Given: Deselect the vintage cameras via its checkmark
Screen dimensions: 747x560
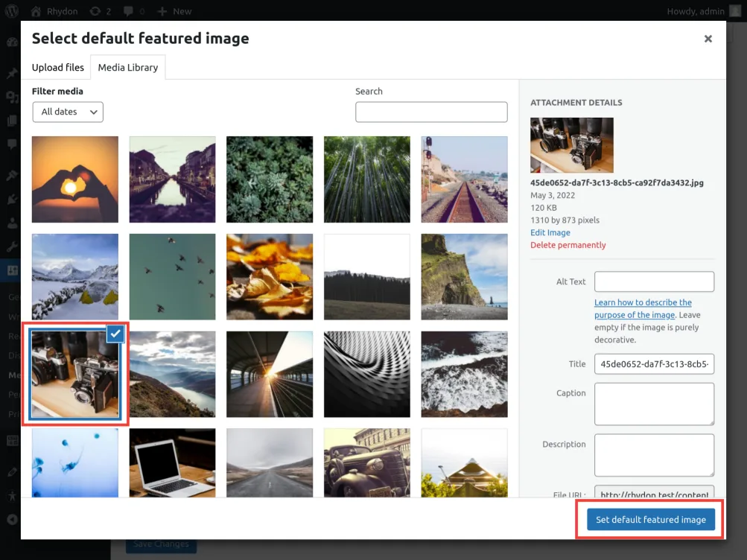Looking at the screenshot, I should tap(115, 334).
